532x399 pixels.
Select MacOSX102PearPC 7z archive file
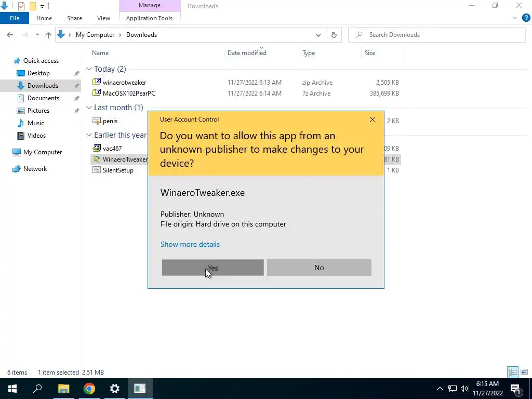click(129, 94)
